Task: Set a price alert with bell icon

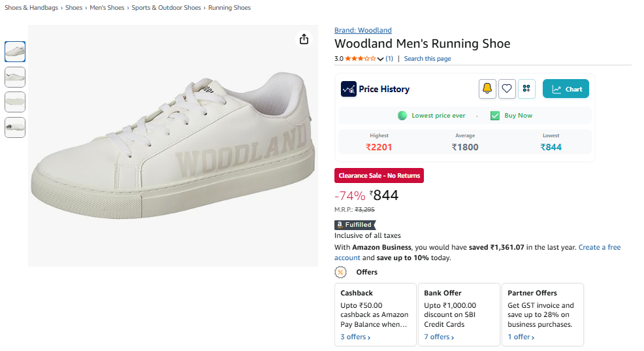Action: click(x=487, y=89)
